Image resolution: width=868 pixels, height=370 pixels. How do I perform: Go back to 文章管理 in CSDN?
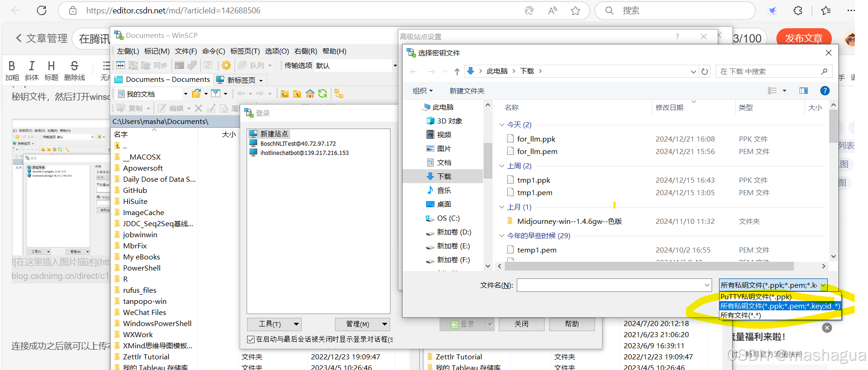[x=42, y=38]
